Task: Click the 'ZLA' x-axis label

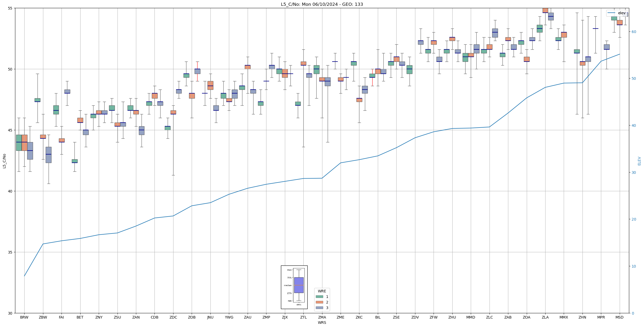Action: pos(545,317)
